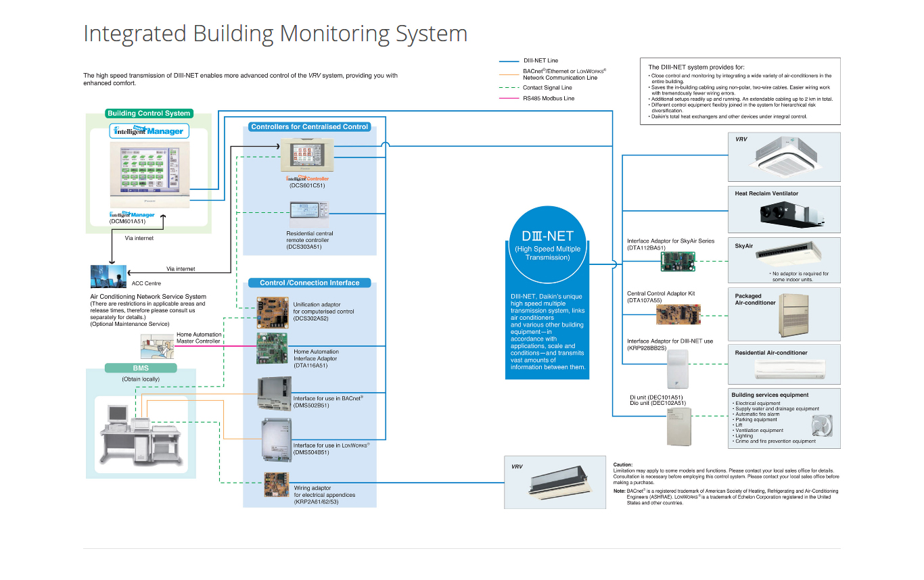
Task: Click the Home Automation Interface Adaptor board
Action: [272, 348]
